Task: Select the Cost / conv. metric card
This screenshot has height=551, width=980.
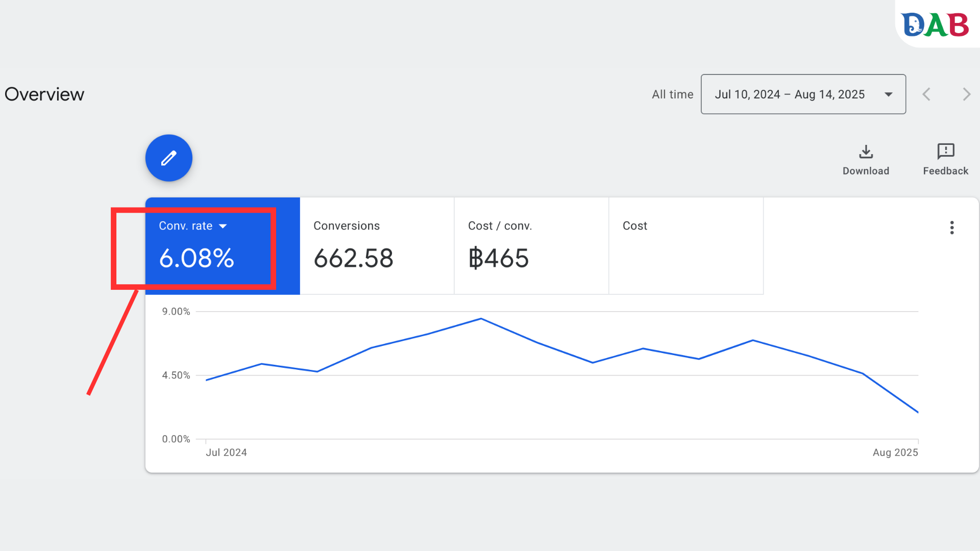Action: click(x=531, y=246)
